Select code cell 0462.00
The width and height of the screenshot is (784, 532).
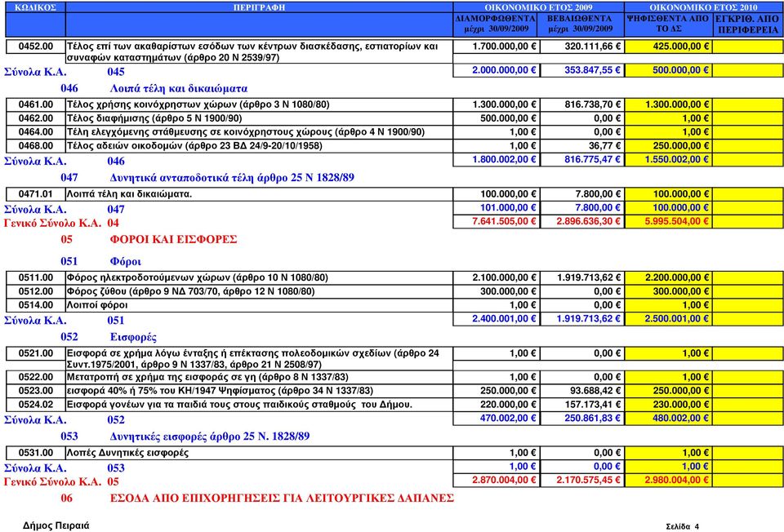tap(35, 118)
